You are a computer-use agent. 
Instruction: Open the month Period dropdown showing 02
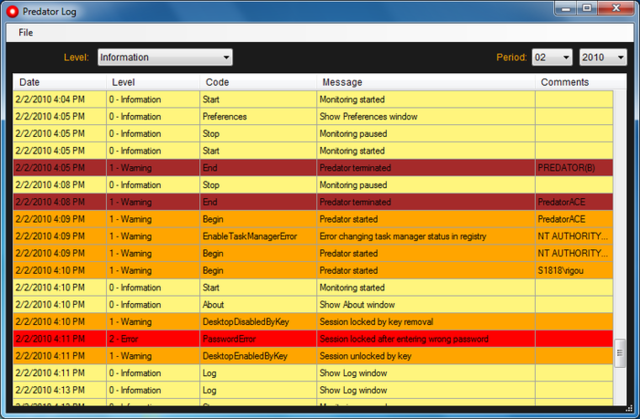coord(552,57)
